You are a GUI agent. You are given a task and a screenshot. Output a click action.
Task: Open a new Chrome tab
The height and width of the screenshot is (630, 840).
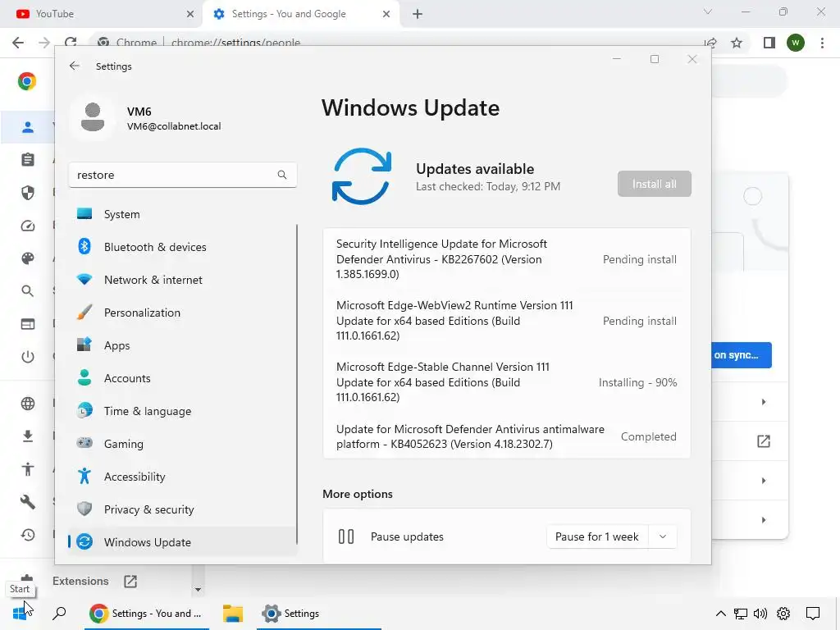click(x=418, y=14)
